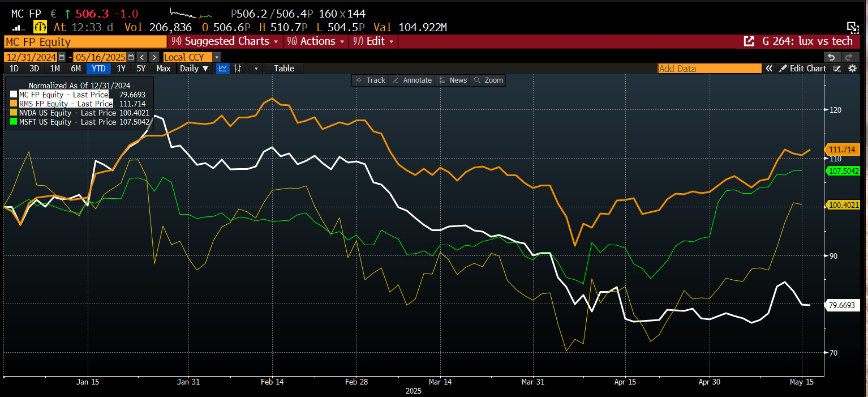The height and width of the screenshot is (397, 868).
Task: Click the pop-out window icon in top corner
Action: 852,27
